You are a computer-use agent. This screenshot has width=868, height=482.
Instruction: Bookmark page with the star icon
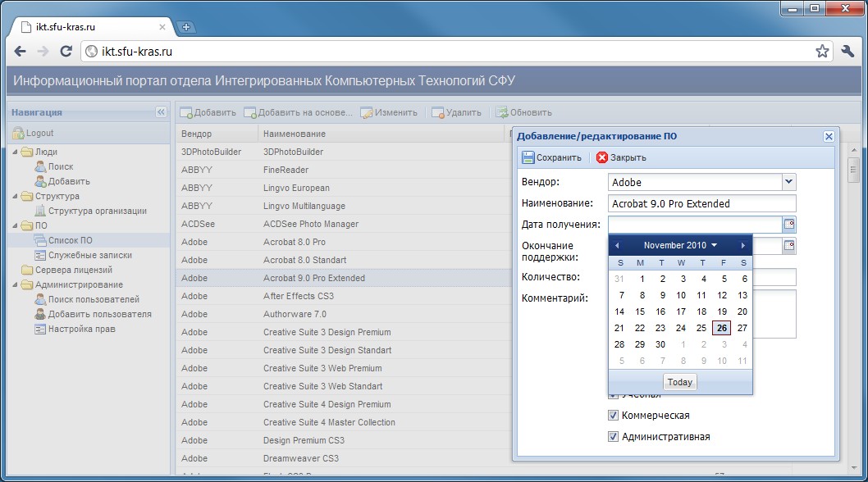(822, 52)
